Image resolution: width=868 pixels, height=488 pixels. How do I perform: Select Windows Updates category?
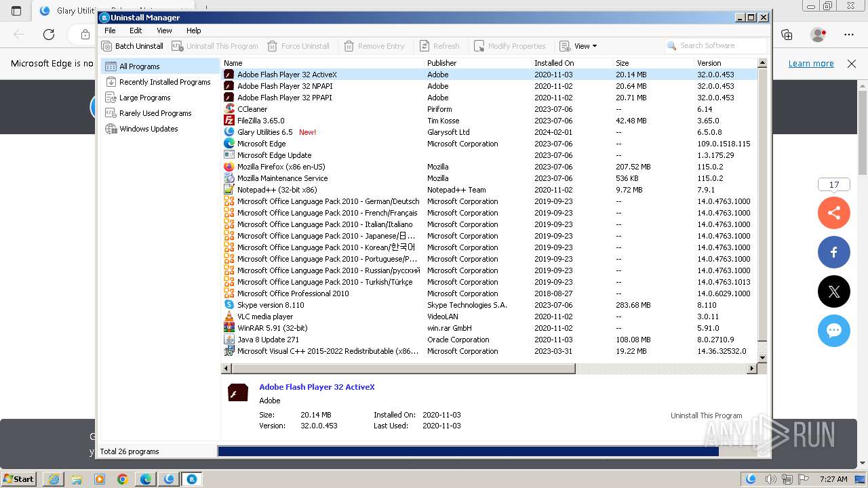160,129
